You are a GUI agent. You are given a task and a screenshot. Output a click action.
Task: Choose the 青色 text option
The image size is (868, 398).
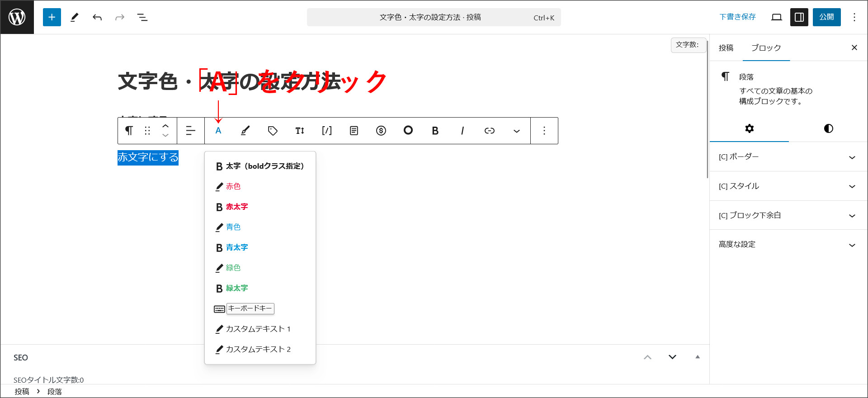[260, 227]
